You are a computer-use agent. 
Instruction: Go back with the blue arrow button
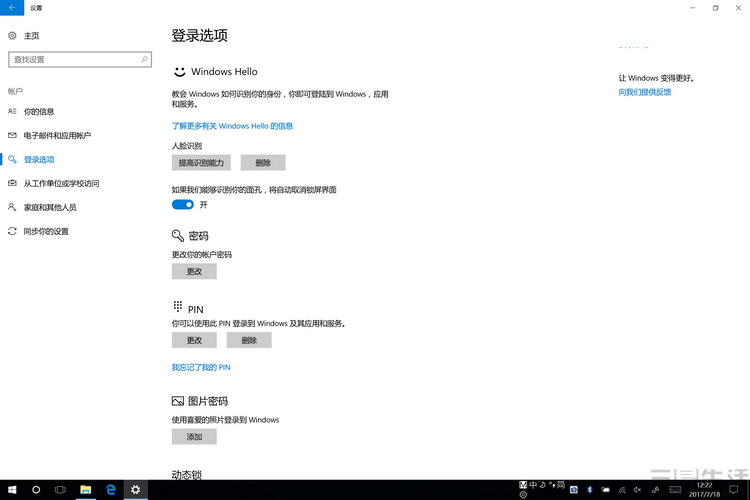(12, 8)
